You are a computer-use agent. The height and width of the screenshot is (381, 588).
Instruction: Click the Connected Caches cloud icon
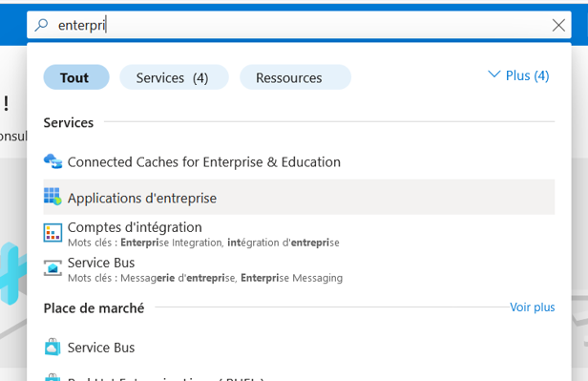[52, 161]
